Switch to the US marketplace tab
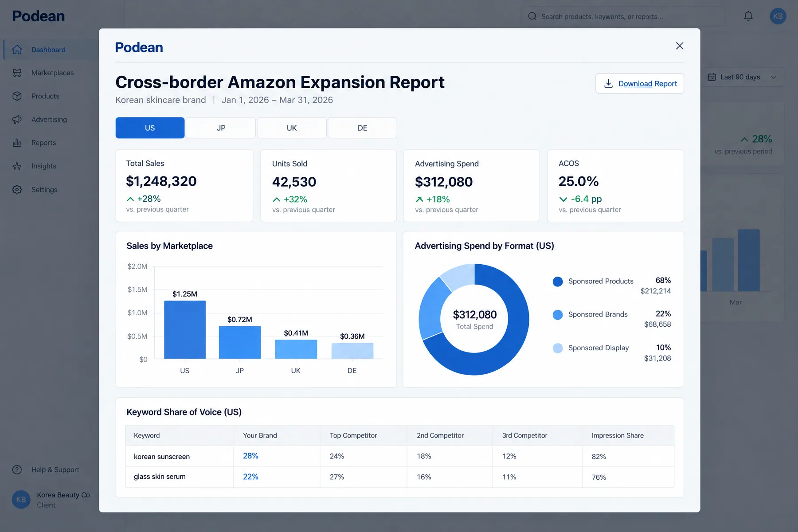798x532 pixels. tap(150, 128)
